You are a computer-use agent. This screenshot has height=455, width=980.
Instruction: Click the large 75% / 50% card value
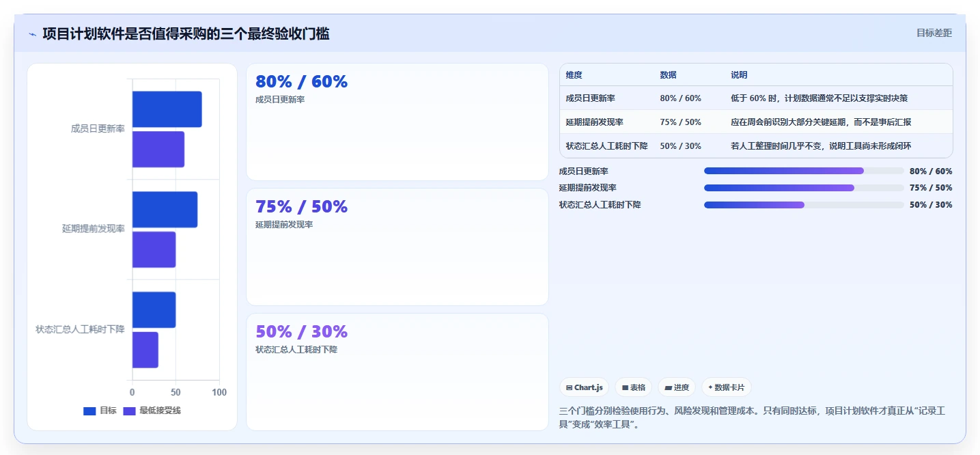point(301,206)
